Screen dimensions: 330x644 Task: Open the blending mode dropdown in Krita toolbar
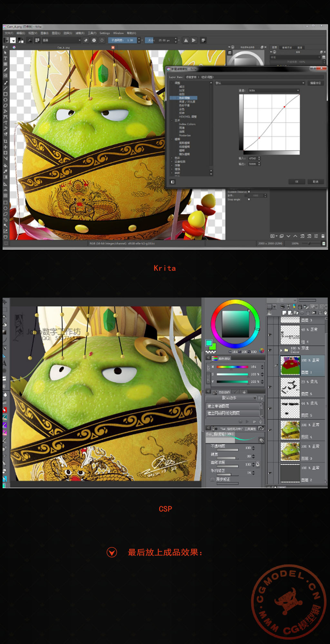coord(61,40)
